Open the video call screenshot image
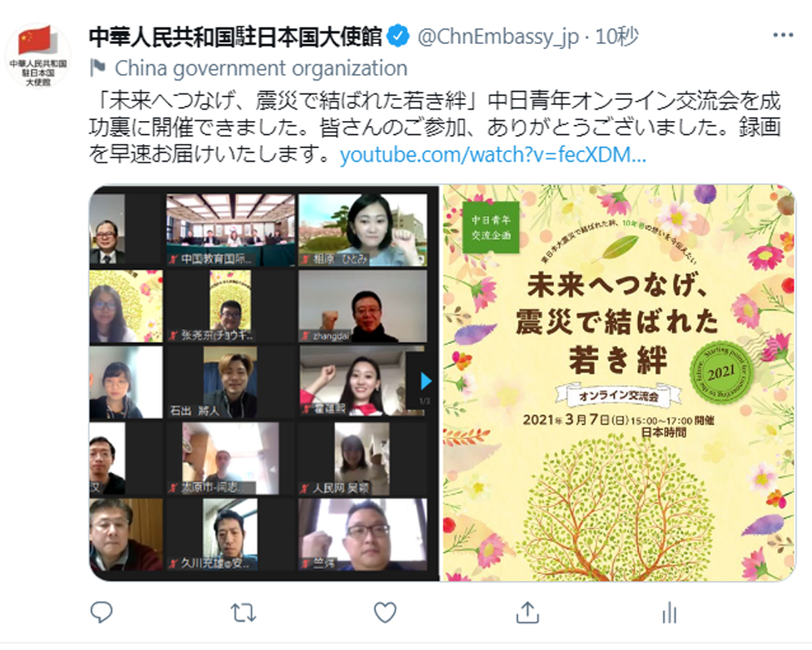Screen dimensions: 812x650 pyautogui.click(x=264, y=383)
